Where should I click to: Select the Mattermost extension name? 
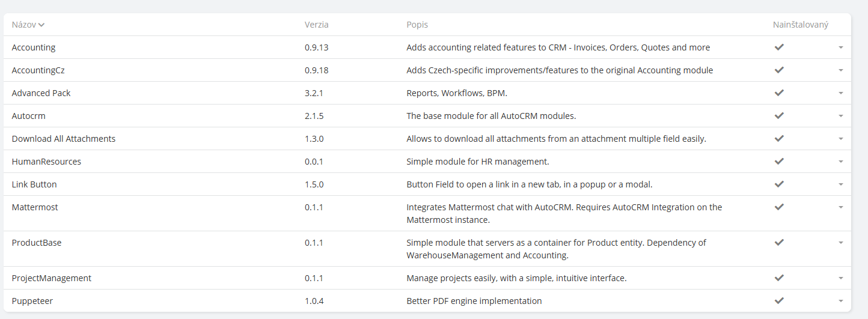[35, 207]
